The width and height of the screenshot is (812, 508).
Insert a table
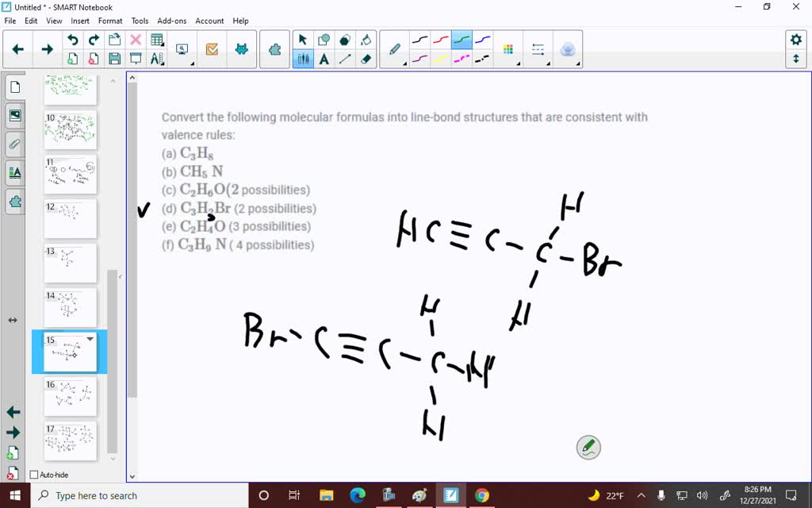(157, 38)
